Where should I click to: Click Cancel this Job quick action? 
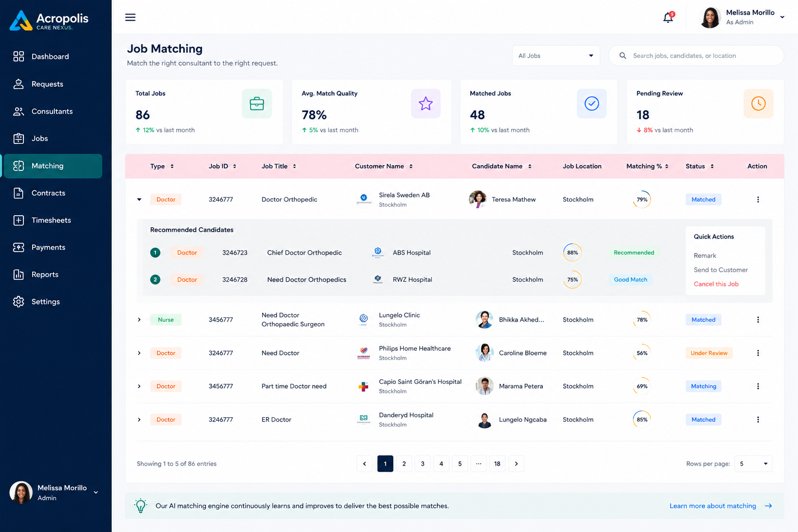716,284
